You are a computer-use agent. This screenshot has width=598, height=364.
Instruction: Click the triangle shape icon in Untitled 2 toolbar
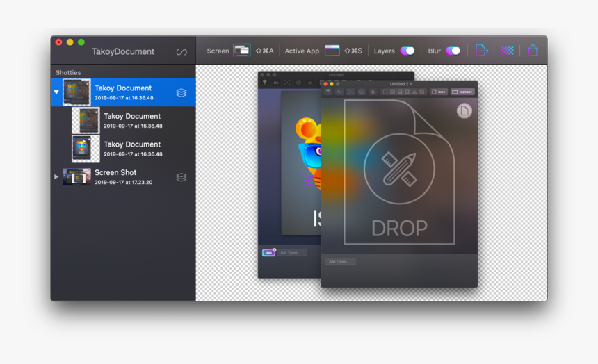(414, 92)
